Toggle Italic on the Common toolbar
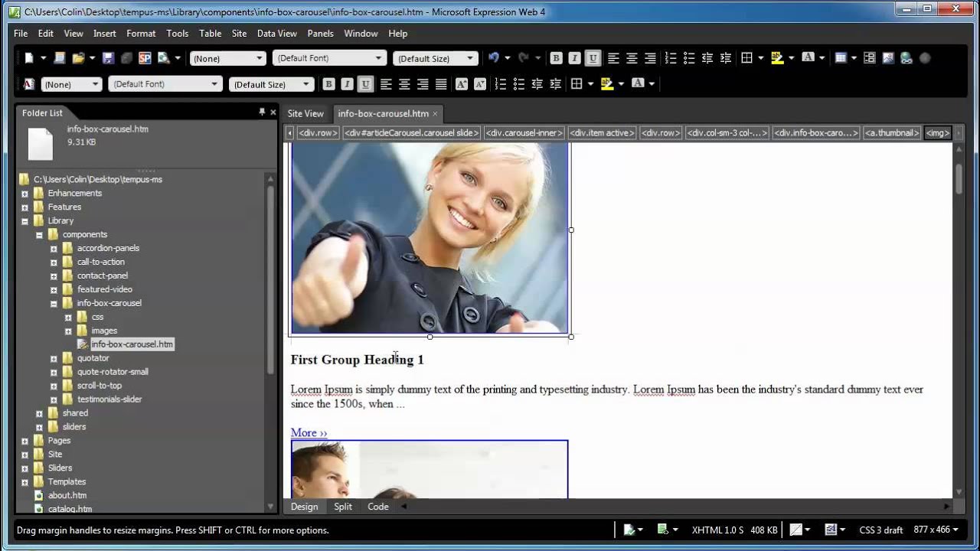980x551 pixels. (x=575, y=58)
